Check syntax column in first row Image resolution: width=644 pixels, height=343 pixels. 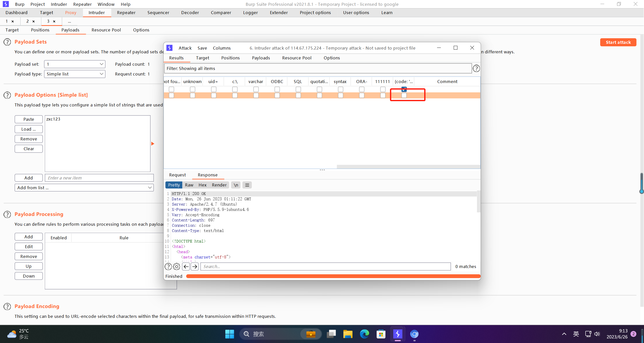(341, 89)
